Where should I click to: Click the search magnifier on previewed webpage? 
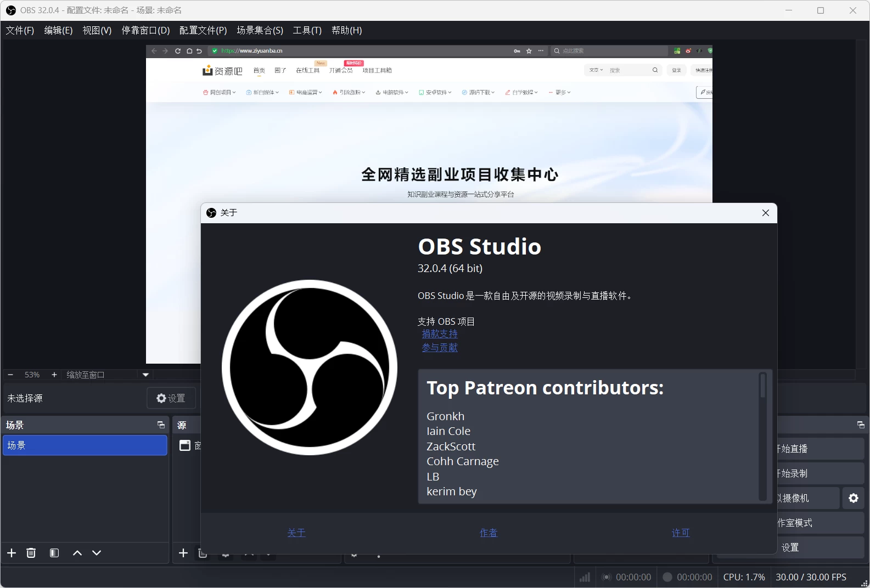click(x=655, y=70)
